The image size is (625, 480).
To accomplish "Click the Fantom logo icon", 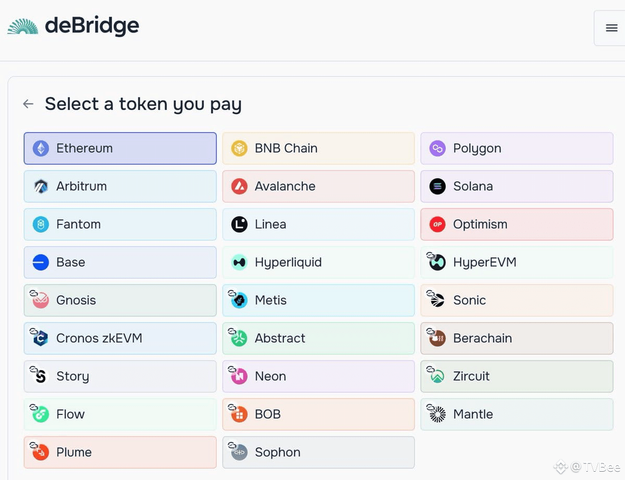I will [x=41, y=225].
